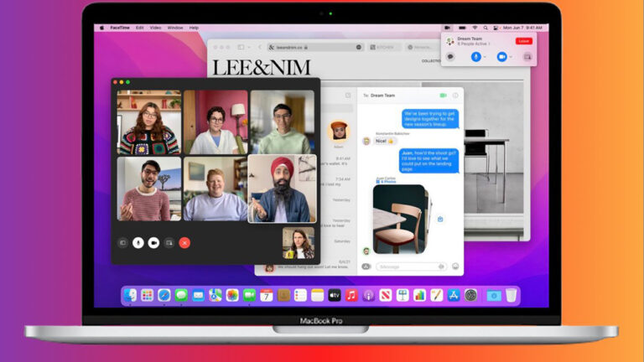The height and width of the screenshot is (362, 644).
Task: Expand microphone options in call panel
Action: [x=485, y=57]
